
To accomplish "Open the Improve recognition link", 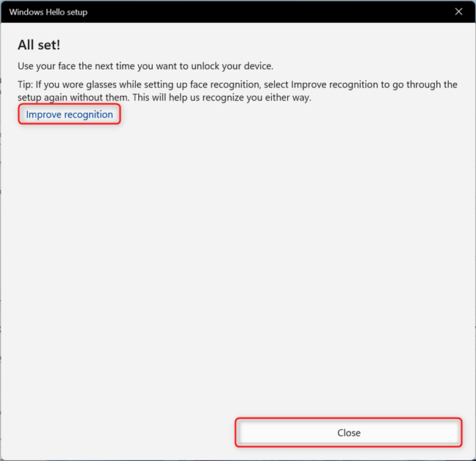I will point(69,115).
